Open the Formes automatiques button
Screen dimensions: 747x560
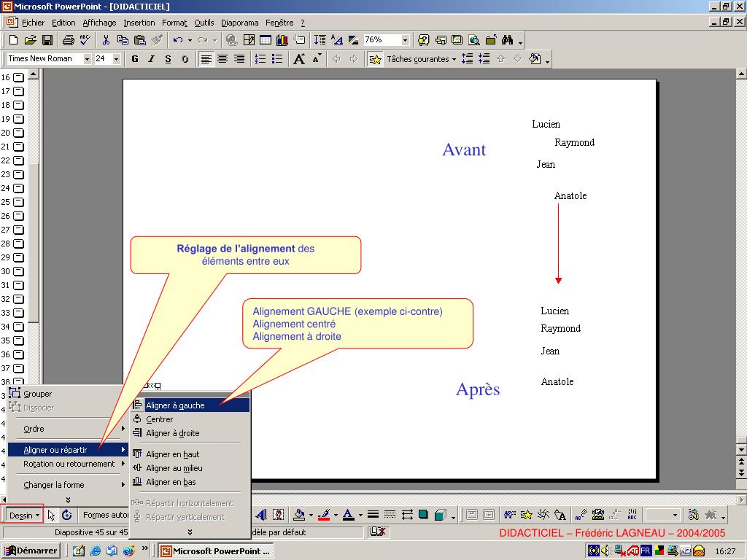point(105,515)
